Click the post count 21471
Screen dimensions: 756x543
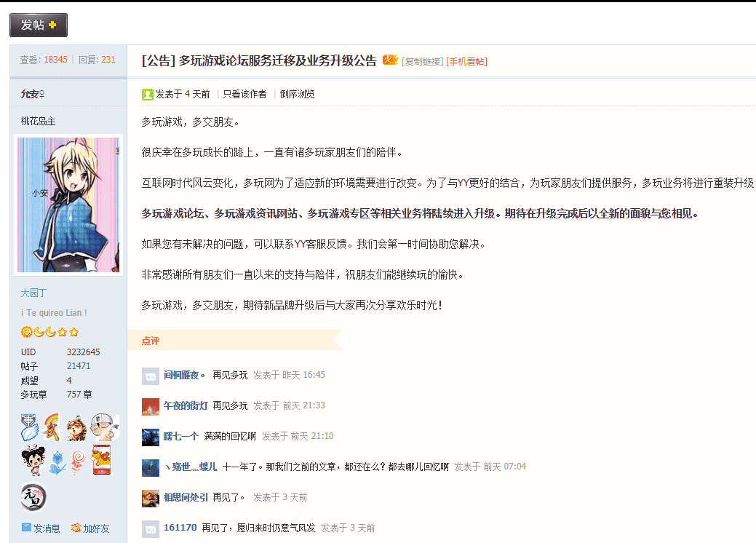[79, 366]
